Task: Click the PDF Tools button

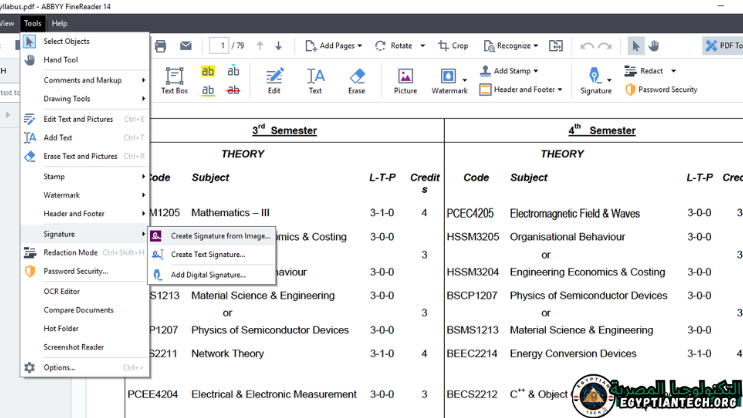Action: pos(722,45)
